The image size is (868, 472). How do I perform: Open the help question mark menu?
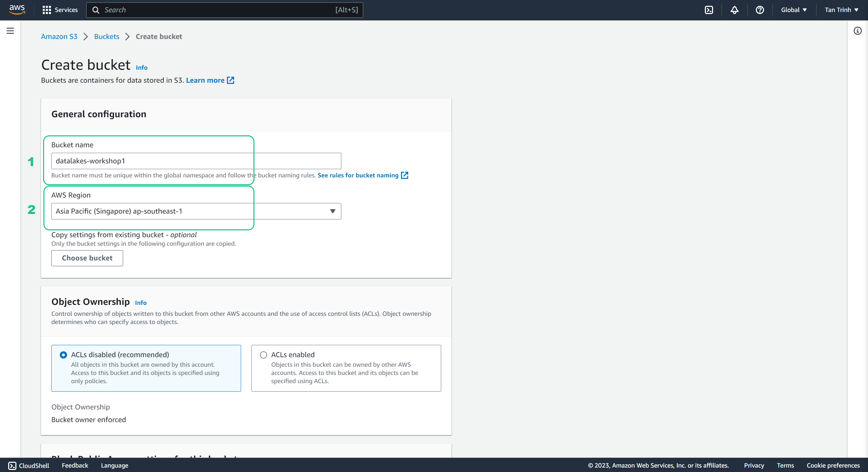[760, 10]
